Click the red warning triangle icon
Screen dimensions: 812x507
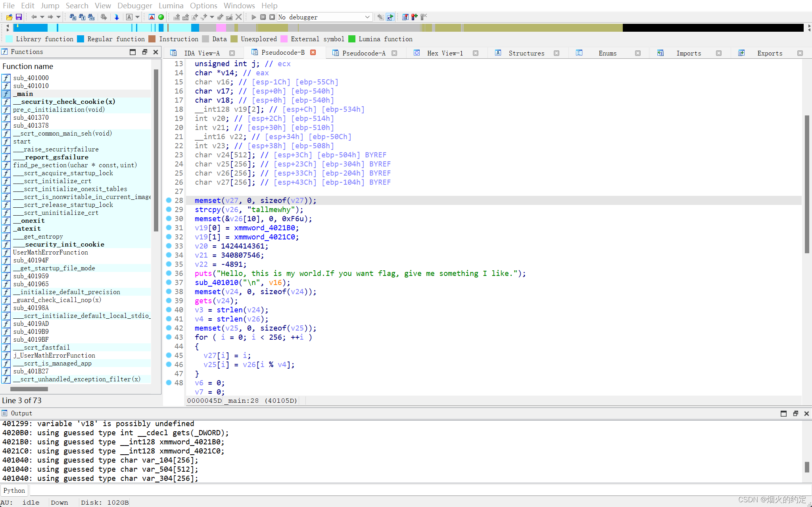pyautogui.click(x=152, y=17)
